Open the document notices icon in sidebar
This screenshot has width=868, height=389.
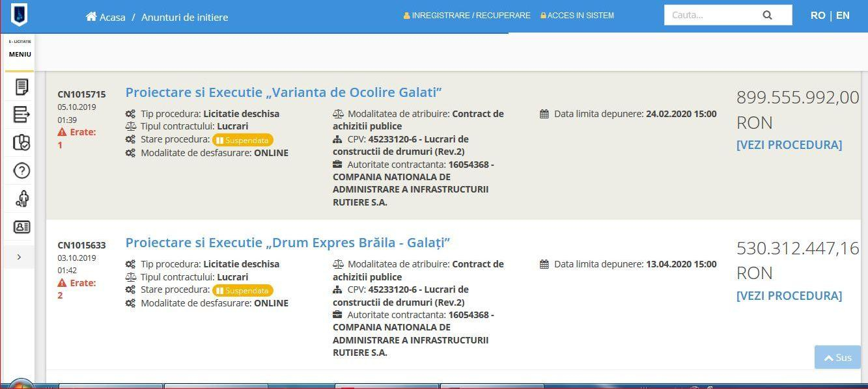click(x=21, y=87)
